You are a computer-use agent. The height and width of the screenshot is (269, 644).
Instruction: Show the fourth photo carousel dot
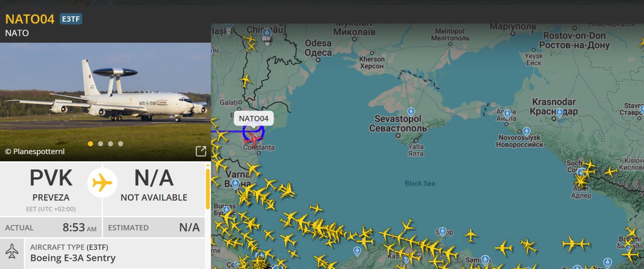tap(121, 144)
